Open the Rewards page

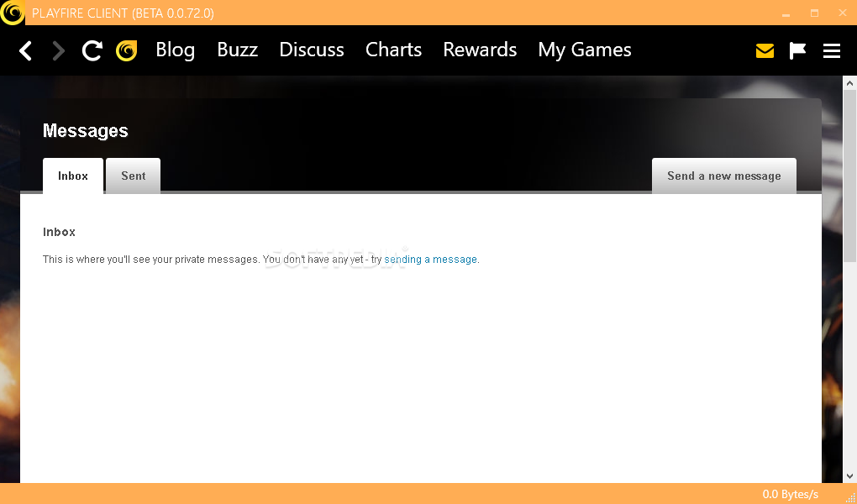coord(480,50)
